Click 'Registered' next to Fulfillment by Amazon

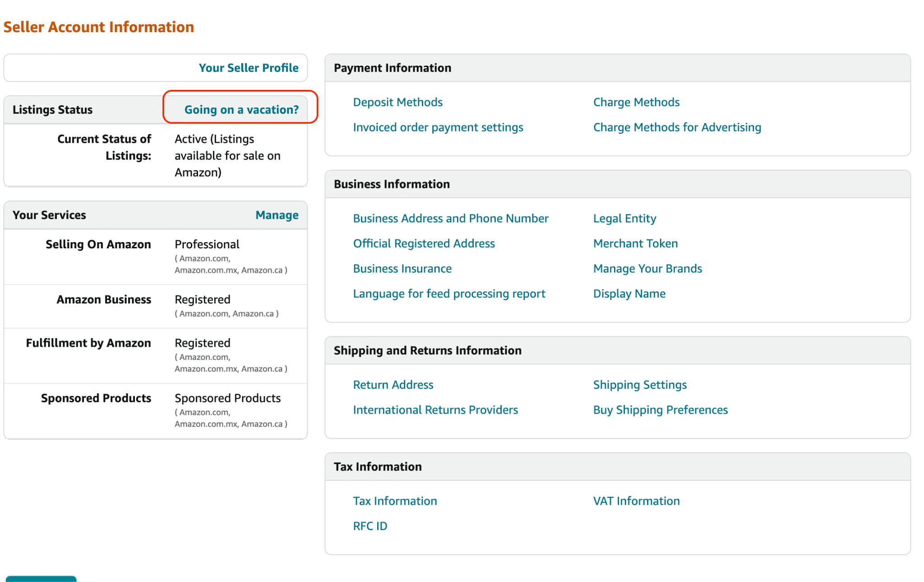(203, 343)
